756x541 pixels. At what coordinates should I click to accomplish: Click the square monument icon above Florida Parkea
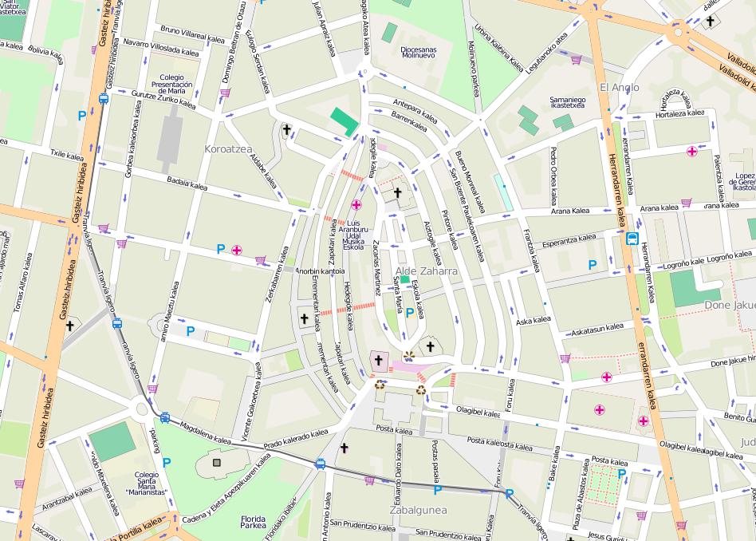tap(216, 462)
